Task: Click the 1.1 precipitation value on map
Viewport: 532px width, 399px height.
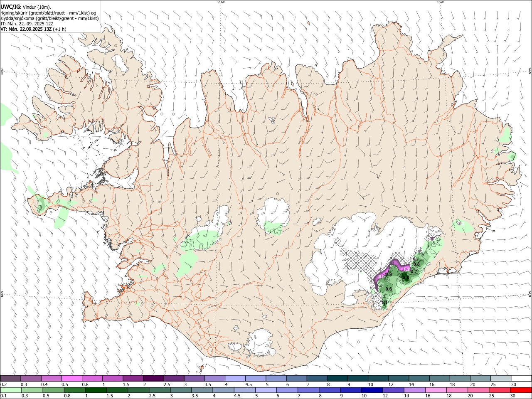Action: pos(384,302)
